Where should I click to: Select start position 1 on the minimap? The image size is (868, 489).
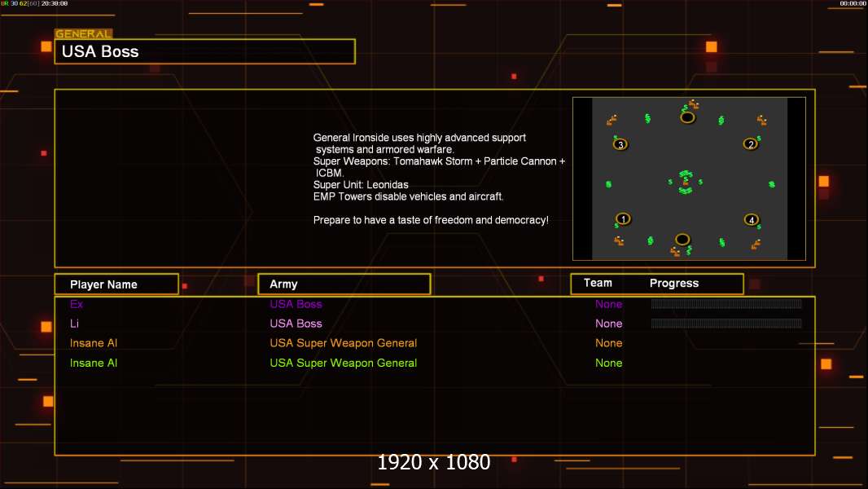tap(623, 218)
